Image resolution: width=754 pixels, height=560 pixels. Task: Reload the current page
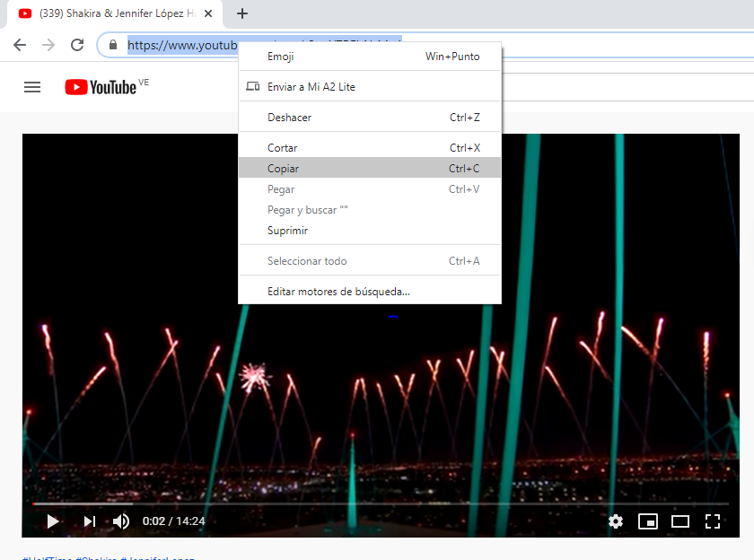point(76,45)
